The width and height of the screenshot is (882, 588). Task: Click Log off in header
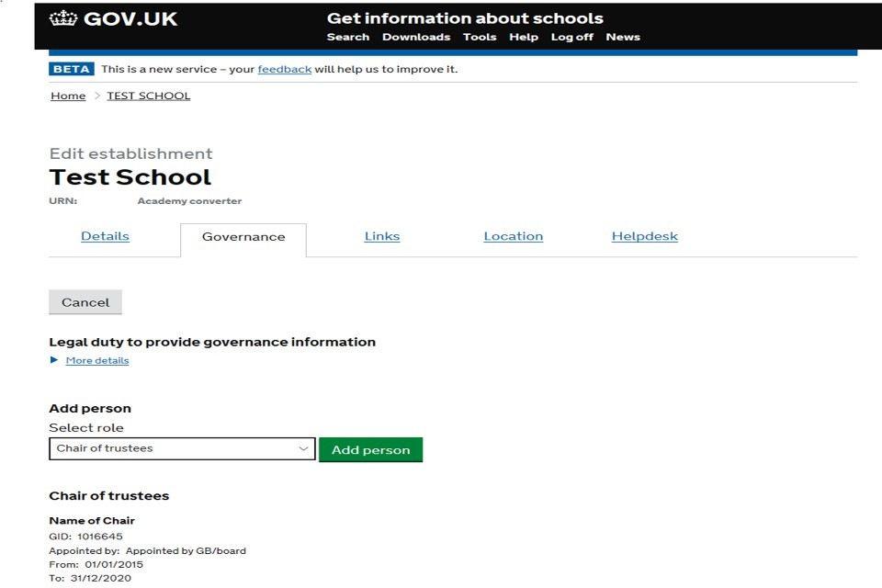tap(571, 37)
